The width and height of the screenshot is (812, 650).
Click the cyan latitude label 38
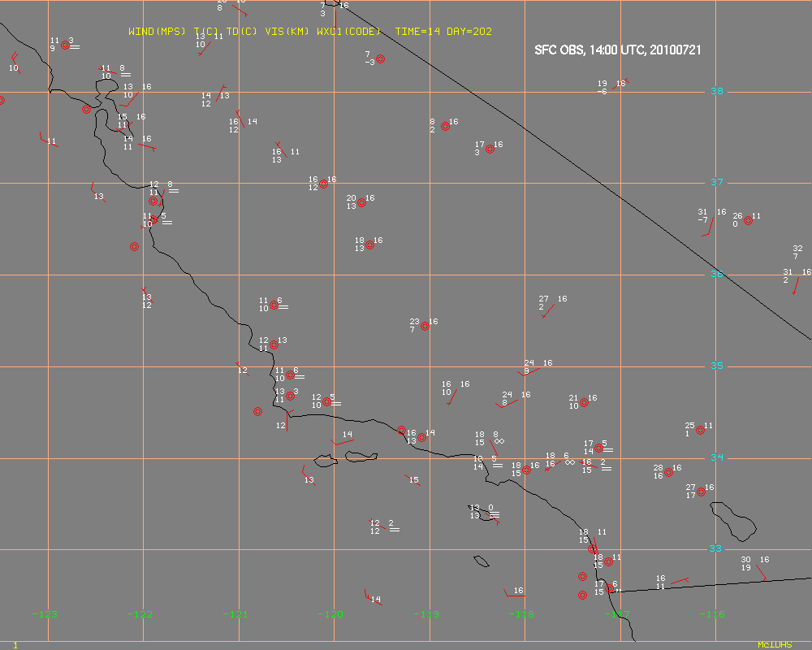coord(717,91)
